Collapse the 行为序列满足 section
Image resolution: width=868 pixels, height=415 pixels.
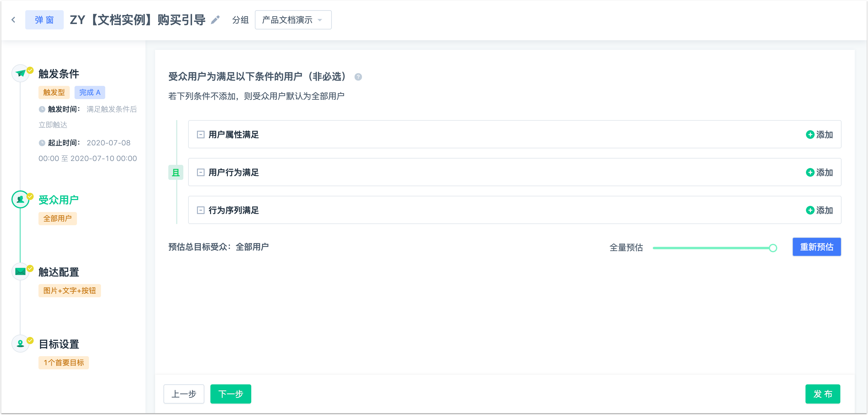pyautogui.click(x=200, y=211)
